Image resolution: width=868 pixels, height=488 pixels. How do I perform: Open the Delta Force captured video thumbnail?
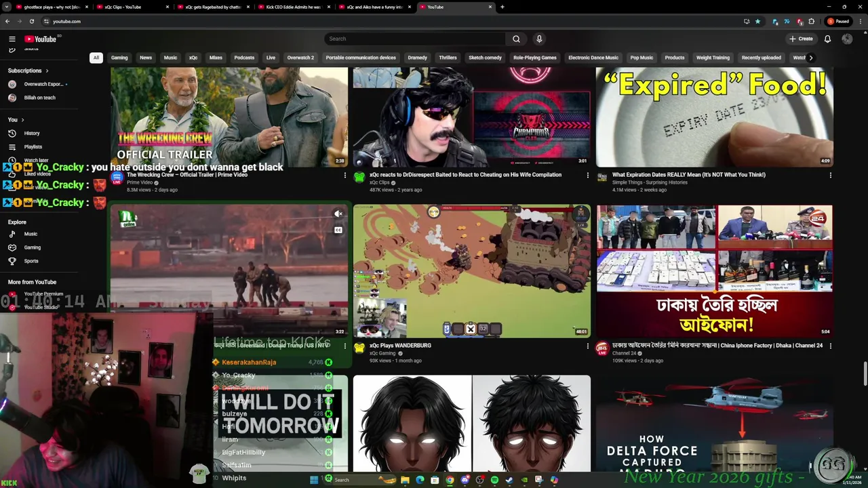(714, 424)
